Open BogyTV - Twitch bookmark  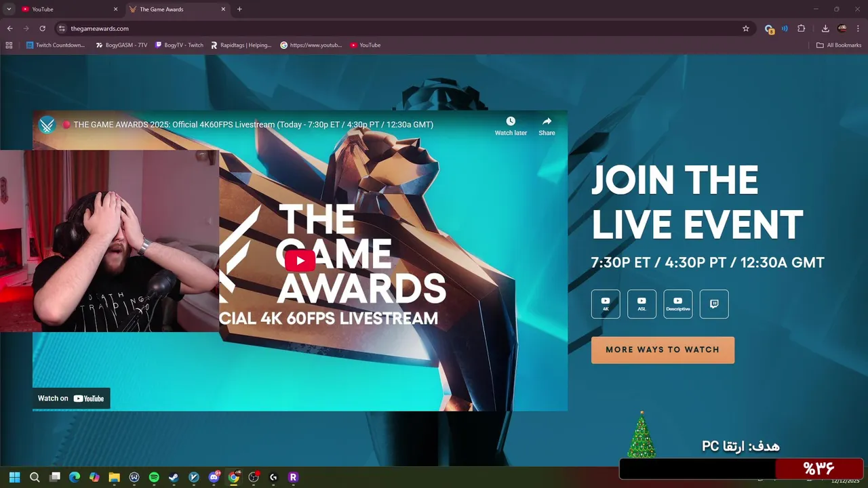coord(179,45)
